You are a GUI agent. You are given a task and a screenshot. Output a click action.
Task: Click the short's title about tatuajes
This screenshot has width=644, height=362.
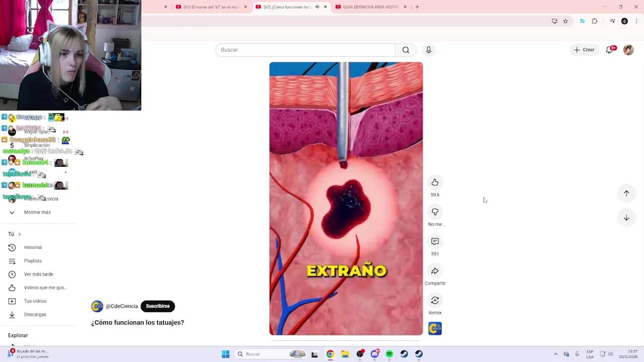tap(137, 322)
